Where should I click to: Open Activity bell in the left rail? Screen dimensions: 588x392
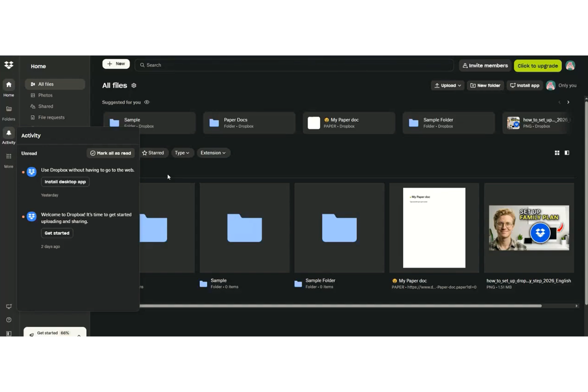9,136
